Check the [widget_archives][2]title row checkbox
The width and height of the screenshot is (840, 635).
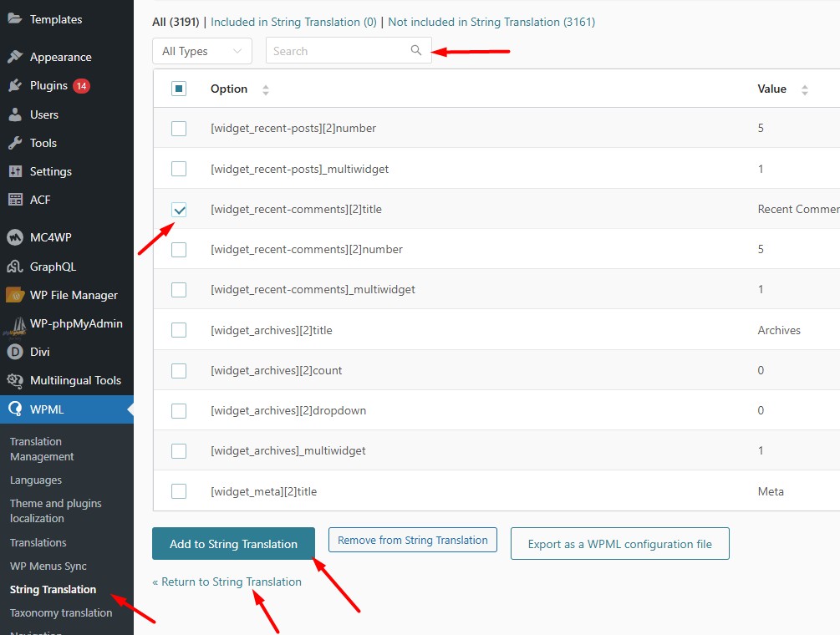click(179, 330)
